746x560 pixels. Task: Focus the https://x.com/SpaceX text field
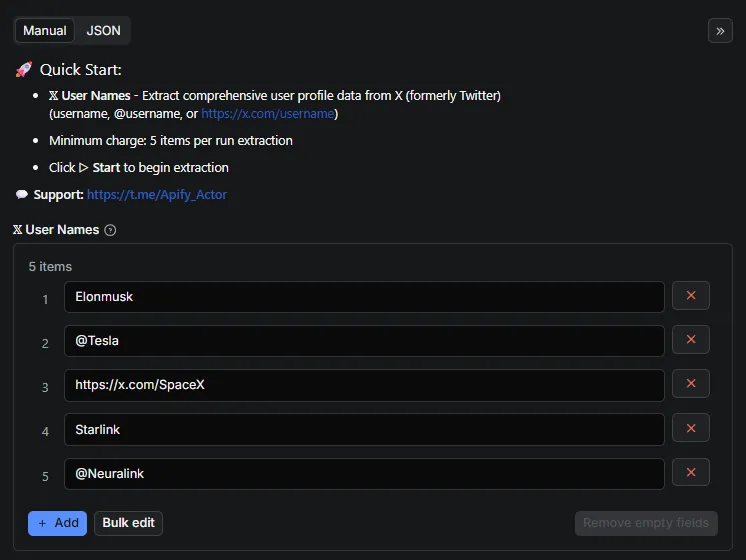(x=364, y=385)
